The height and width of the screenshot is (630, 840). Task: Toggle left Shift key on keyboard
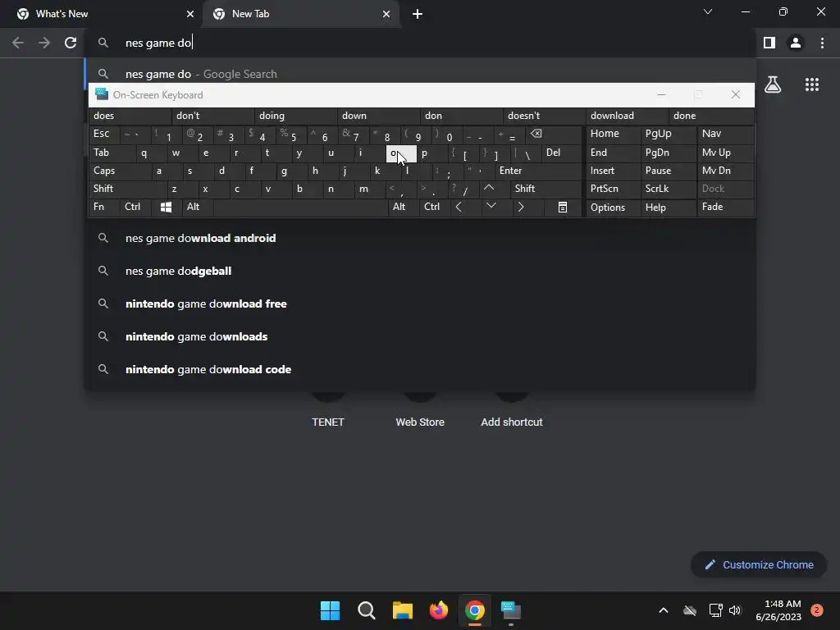[x=127, y=189]
